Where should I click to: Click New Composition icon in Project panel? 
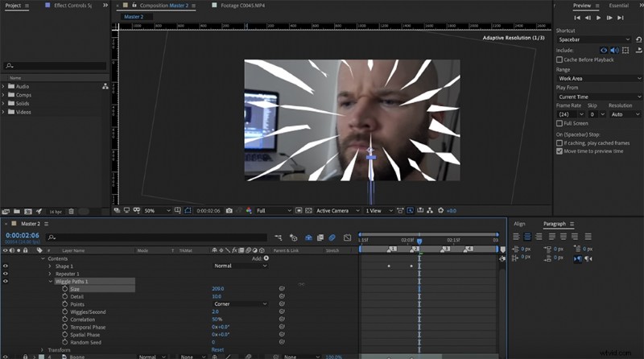(x=28, y=212)
